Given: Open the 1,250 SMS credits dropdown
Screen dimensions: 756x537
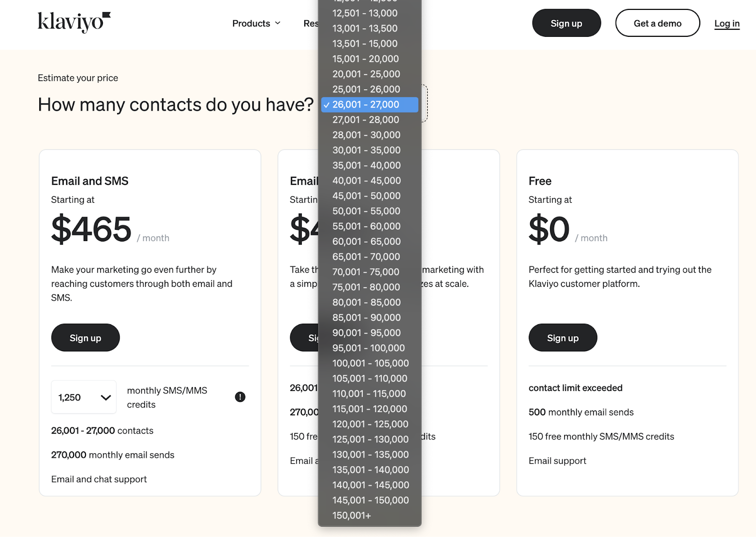Looking at the screenshot, I should pos(84,397).
